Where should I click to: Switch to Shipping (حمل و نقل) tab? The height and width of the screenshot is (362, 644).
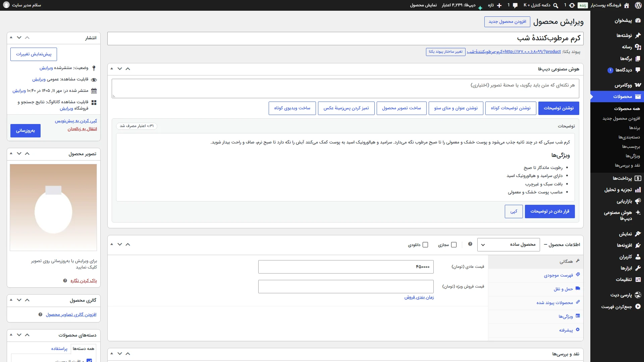click(x=536, y=289)
